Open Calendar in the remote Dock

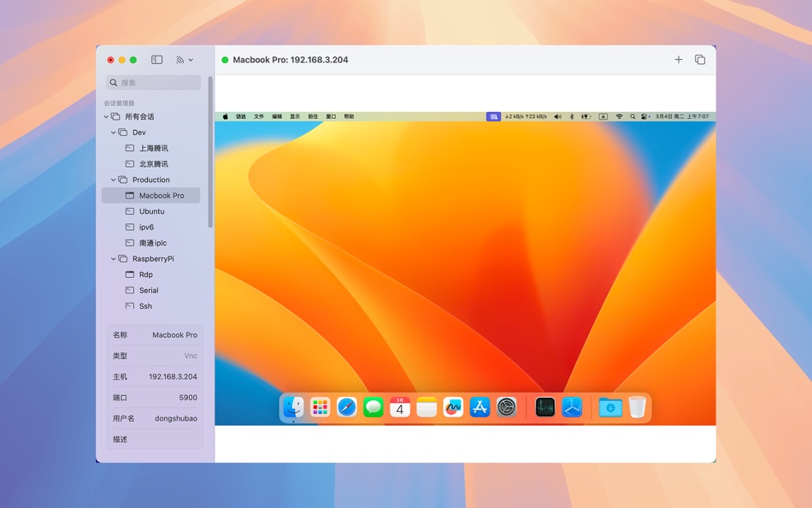(400, 407)
